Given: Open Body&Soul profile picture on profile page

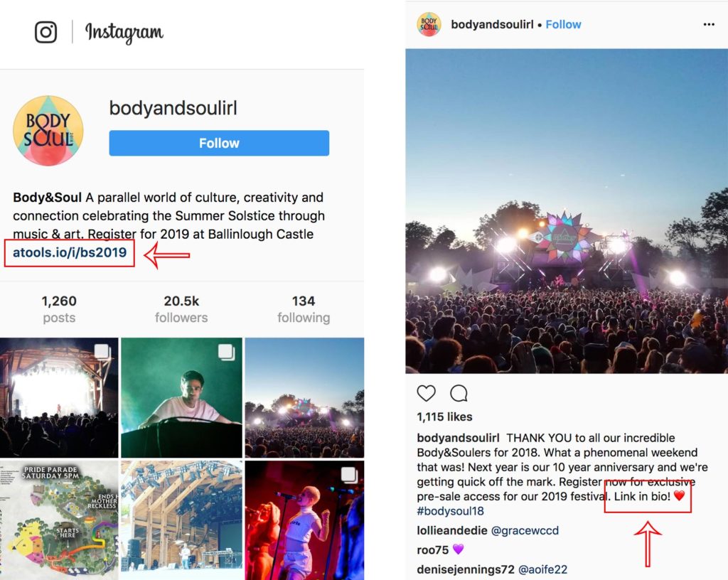Looking at the screenshot, I should [x=48, y=131].
